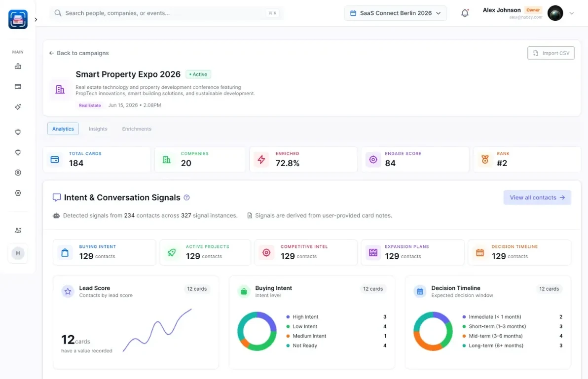Switch to the Insights tab
This screenshot has height=379, width=588.
98,129
